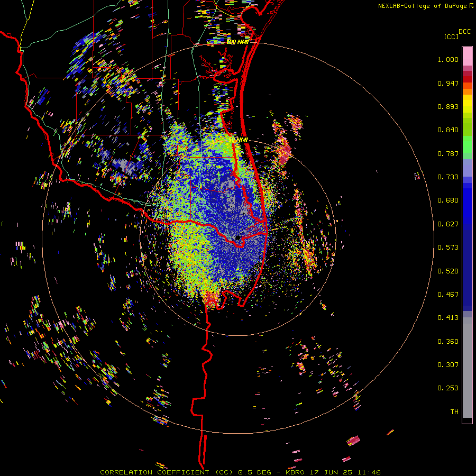Pick the bright green swatch near 0.787
The height and width of the screenshot is (476, 476).
467,148
